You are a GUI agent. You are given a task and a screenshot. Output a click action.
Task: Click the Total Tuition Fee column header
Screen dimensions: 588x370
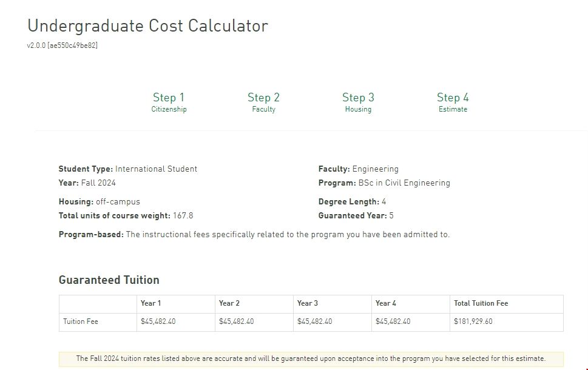click(x=481, y=303)
